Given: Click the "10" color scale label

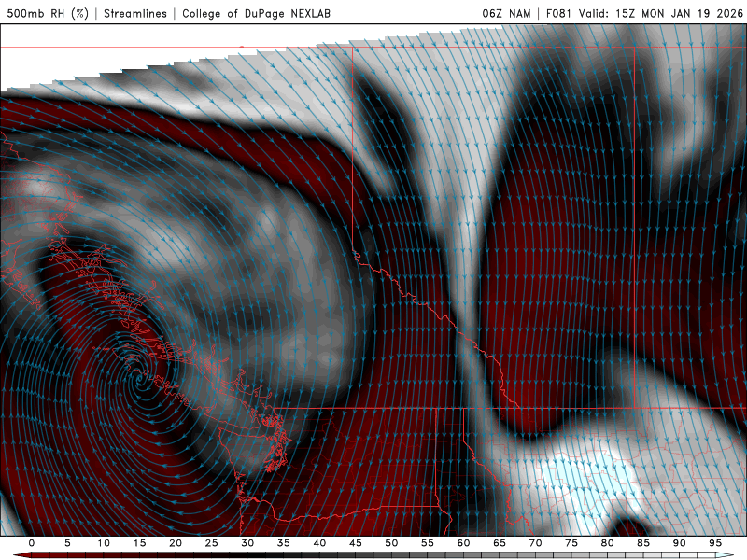Looking at the screenshot, I should [104, 543].
